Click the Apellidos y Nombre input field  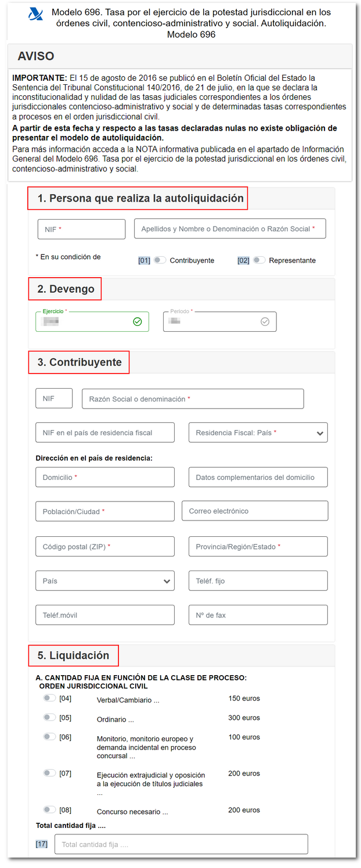click(230, 229)
